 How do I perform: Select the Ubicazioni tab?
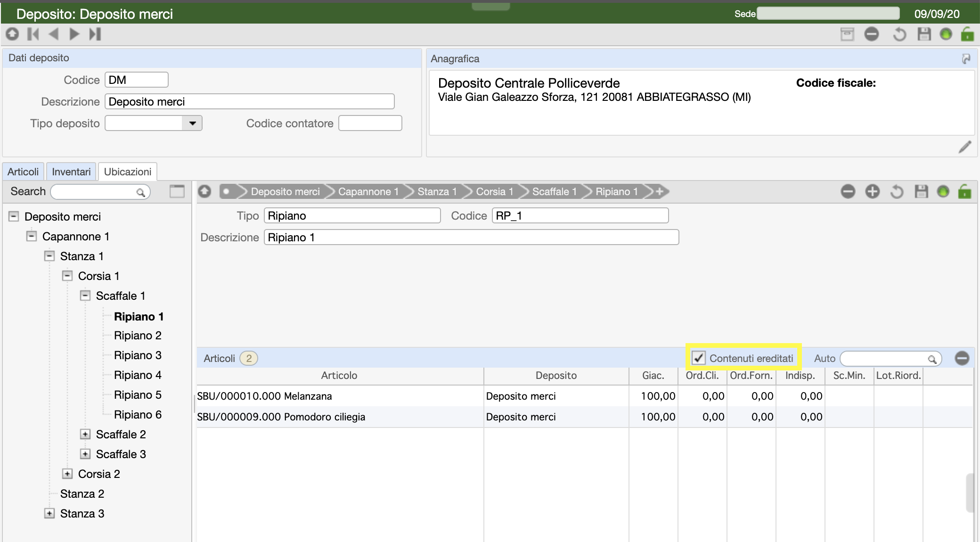(128, 172)
